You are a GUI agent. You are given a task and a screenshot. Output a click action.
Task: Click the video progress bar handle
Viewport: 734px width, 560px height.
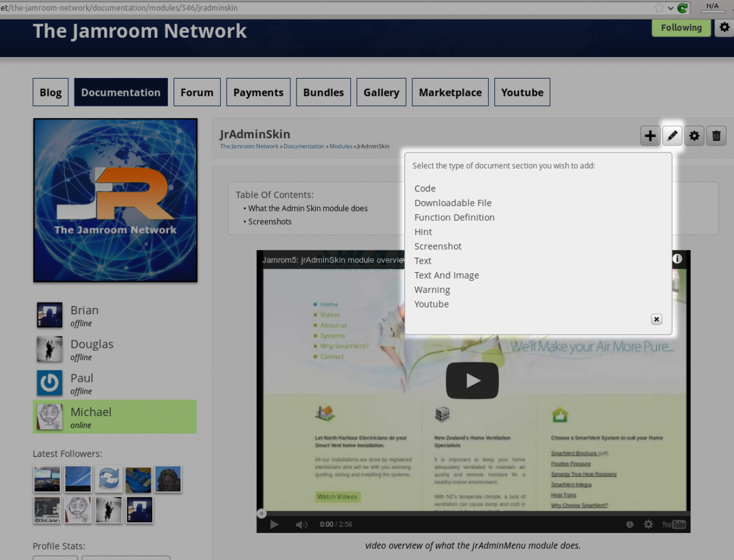point(261,514)
